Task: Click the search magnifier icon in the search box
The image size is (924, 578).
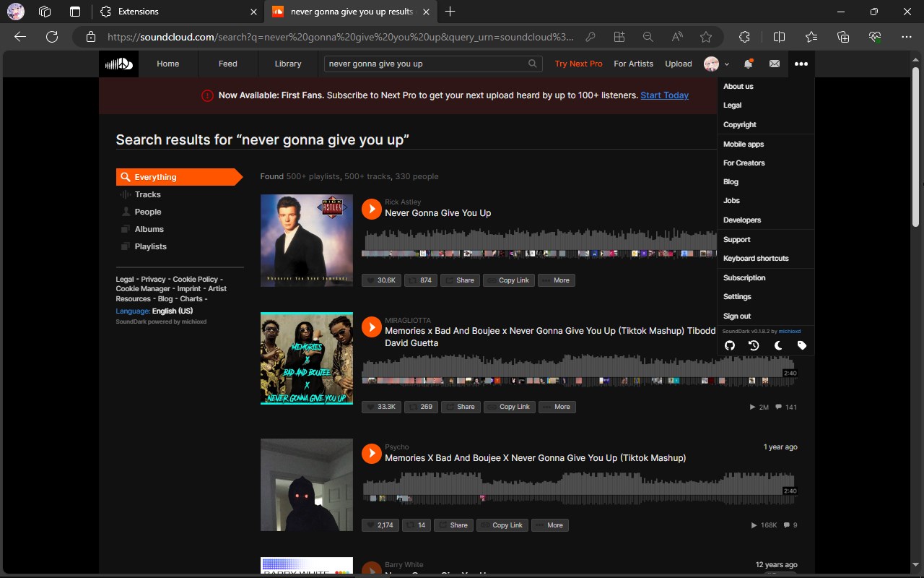Action: tap(533, 64)
